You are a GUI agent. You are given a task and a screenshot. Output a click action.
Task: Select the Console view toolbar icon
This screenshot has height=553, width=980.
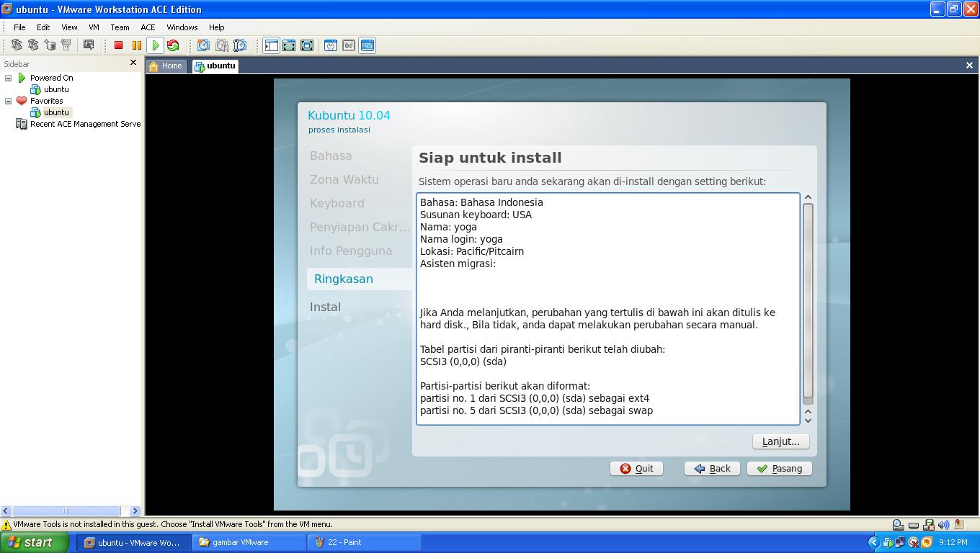(x=367, y=45)
